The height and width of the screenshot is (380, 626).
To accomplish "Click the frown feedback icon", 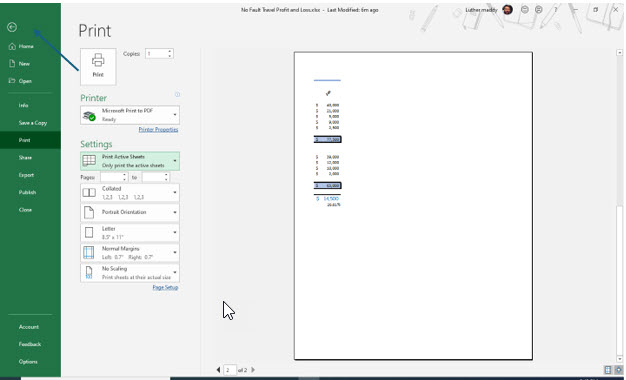I will pos(539,10).
